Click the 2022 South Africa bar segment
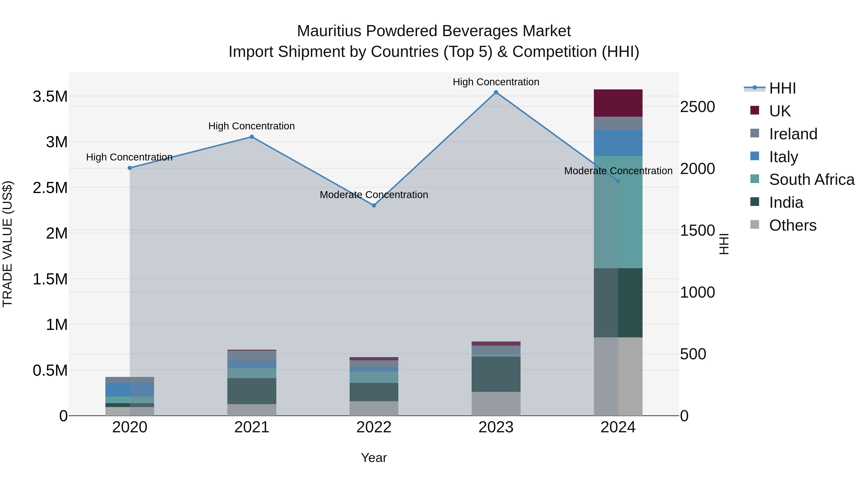Screen dimensions: 868x488 (374, 377)
